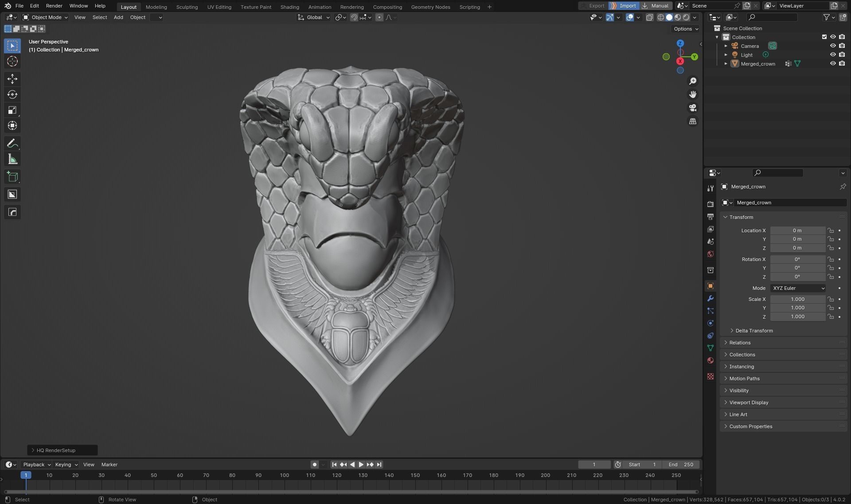Select the Move tool

click(12, 79)
